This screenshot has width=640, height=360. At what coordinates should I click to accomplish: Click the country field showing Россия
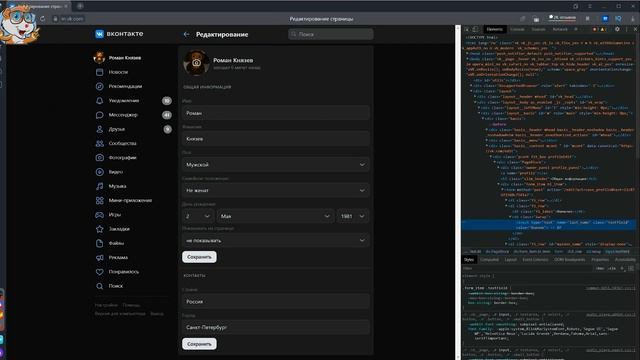[x=276, y=302]
